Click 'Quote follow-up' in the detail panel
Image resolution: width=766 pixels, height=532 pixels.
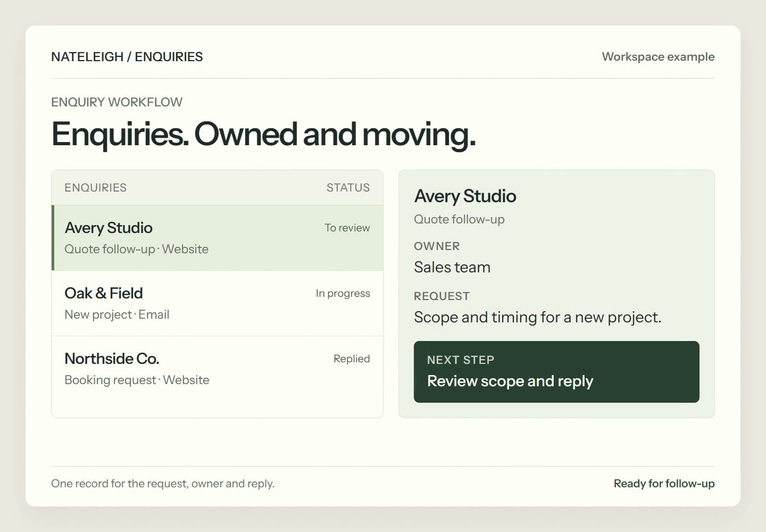click(459, 219)
